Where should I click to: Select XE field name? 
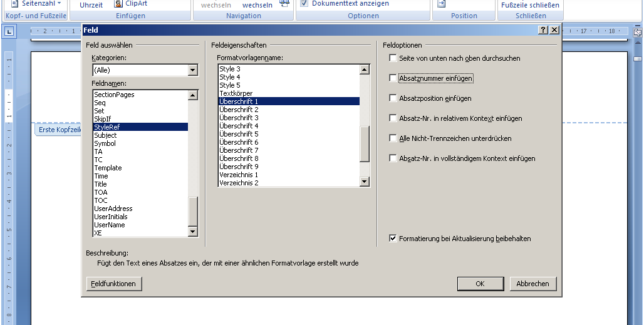click(x=140, y=233)
